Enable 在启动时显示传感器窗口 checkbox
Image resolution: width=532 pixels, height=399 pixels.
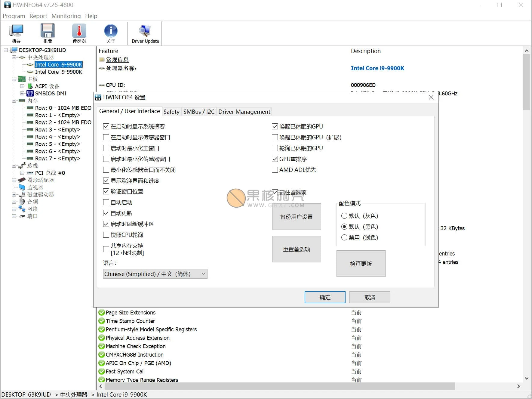pos(106,137)
